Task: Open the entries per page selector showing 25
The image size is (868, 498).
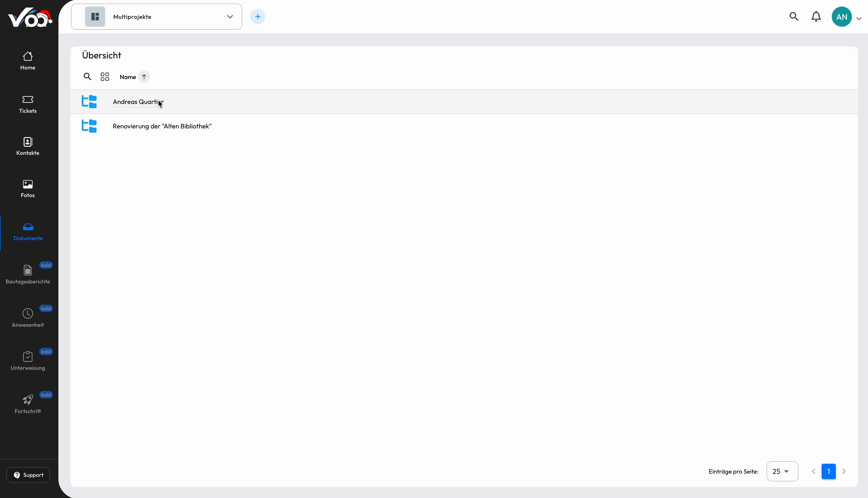Action: pos(782,471)
